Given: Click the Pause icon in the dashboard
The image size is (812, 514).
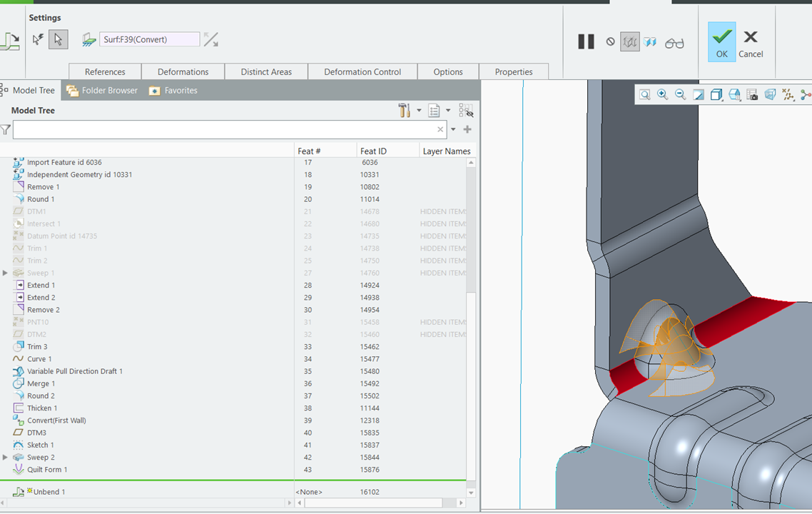Looking at the screenshot, I should click(x=586, y=41).
